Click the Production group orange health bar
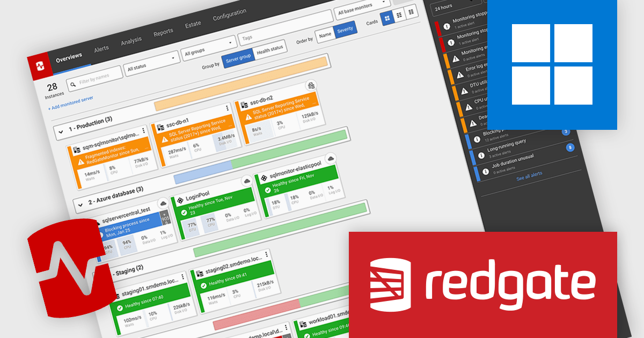The height and width of the screenshot is (338, 644). coord(240,83)
